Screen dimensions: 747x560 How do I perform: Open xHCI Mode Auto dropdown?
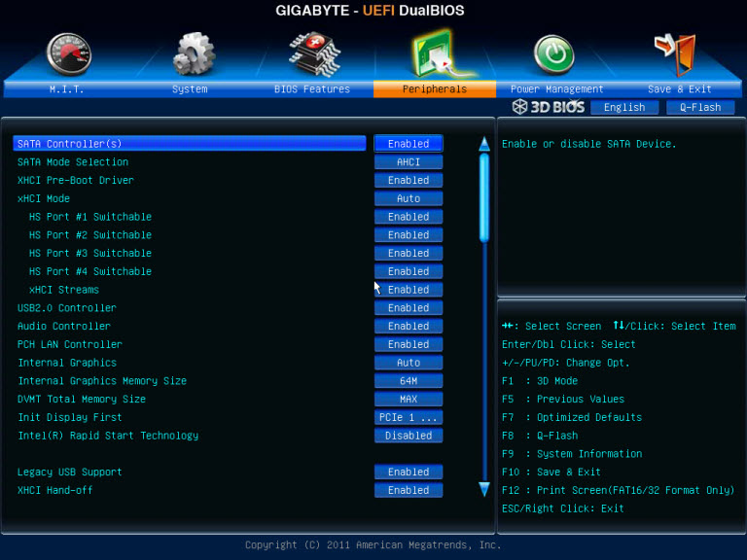[409, 198]
